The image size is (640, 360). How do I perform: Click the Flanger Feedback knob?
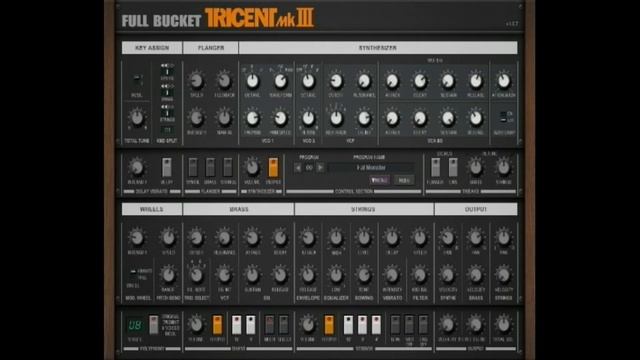[224, 81]
